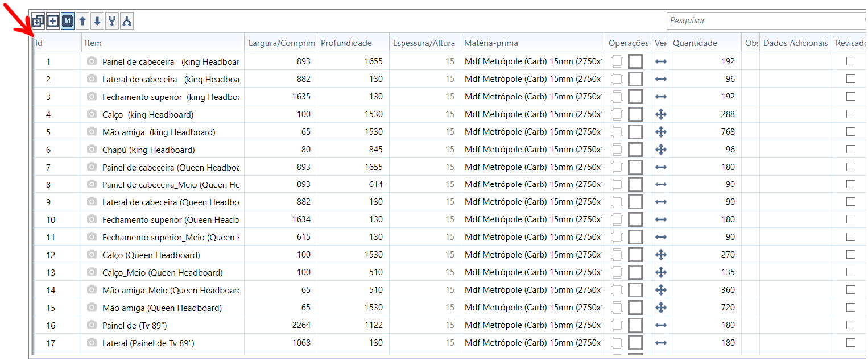Click the depth value 614
The image size is (868, 361).
(x=376, y=184)
